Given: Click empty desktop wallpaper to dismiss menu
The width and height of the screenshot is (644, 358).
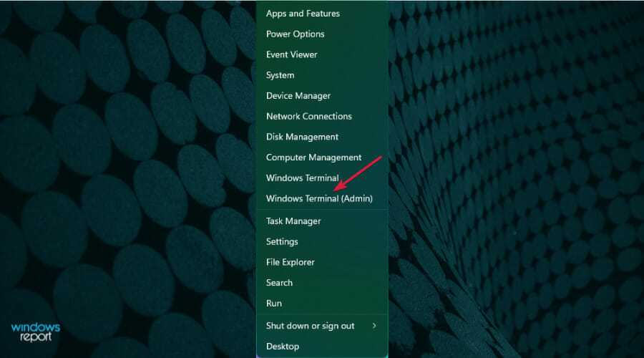Looking at the screenshot, I should (515, 179).
